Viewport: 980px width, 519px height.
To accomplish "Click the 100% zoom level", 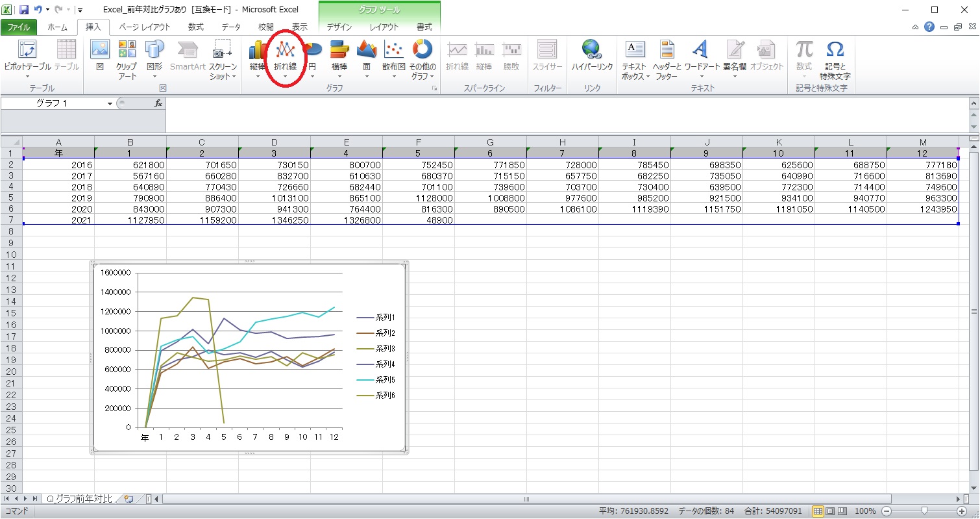I will (x=865, y=511).
